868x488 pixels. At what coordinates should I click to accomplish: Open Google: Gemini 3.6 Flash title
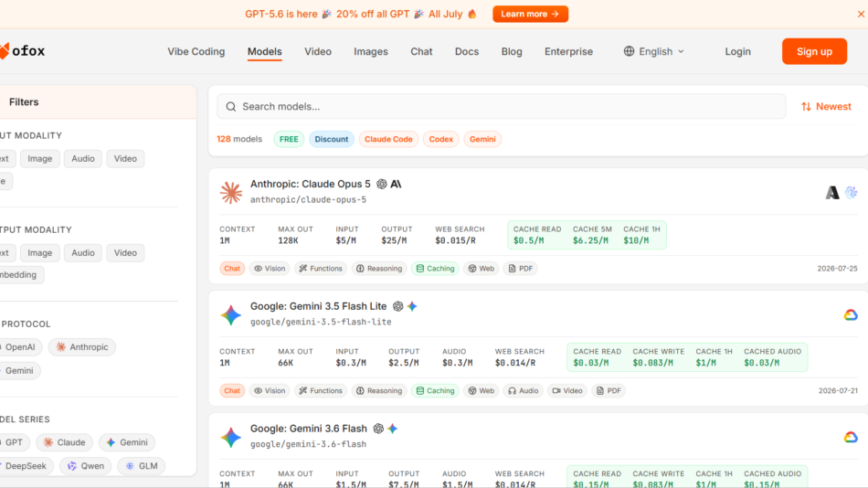click(308, 429)
